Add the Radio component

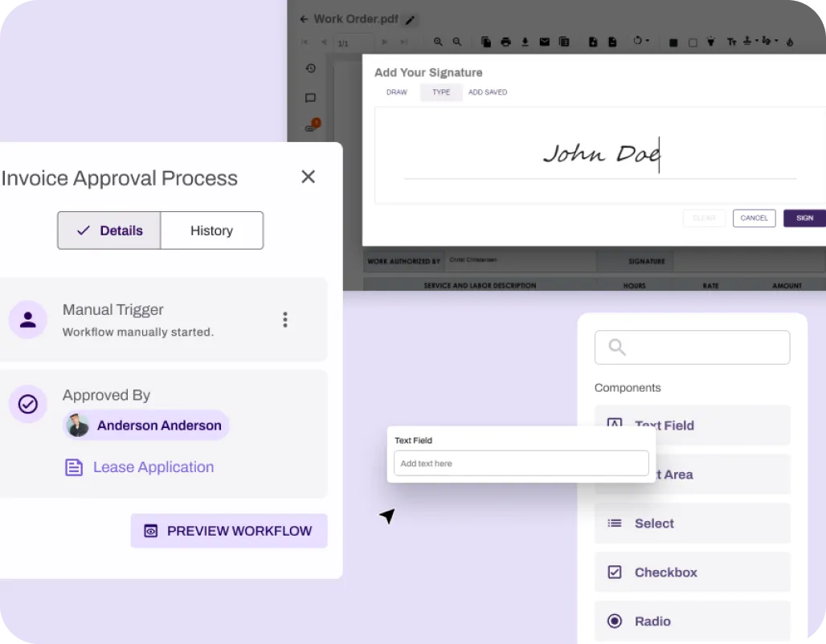(692, 622)
